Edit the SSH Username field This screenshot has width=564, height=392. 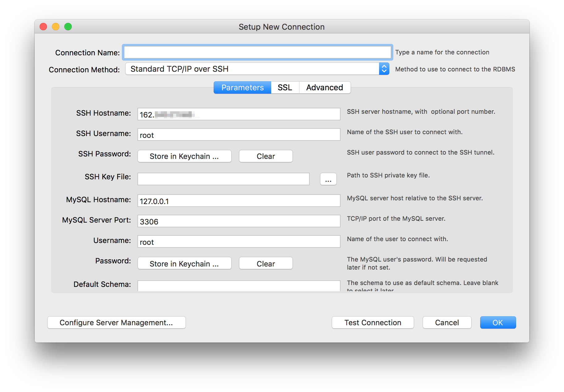click(238, 134)
